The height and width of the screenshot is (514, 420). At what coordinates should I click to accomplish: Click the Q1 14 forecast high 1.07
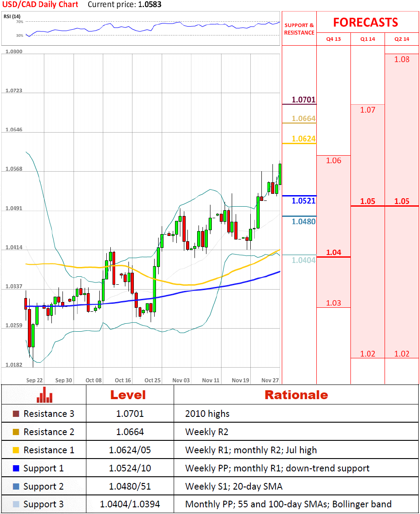pyautogui.click(x=368, y=110)
